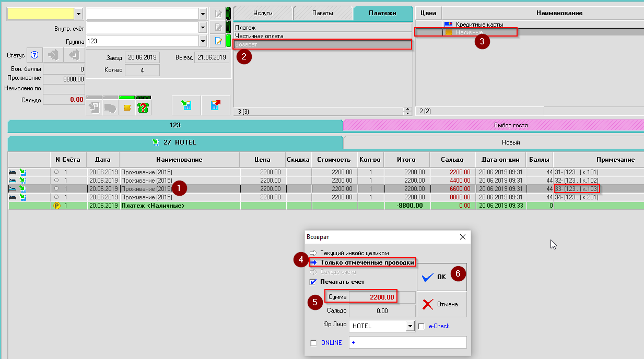
Task: Enable the e-Check checkbox
Action: click(x=421, y=326)
